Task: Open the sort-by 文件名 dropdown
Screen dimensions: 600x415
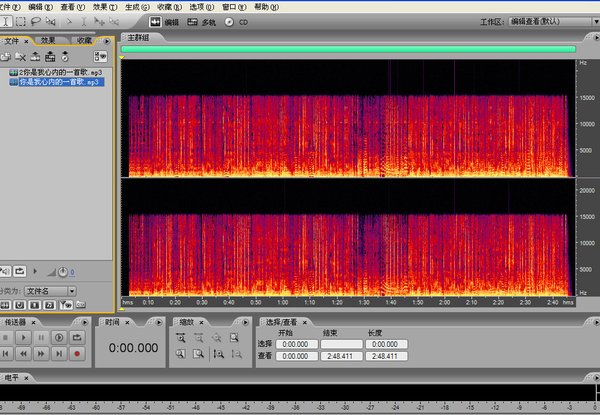Action: [51, 291]
